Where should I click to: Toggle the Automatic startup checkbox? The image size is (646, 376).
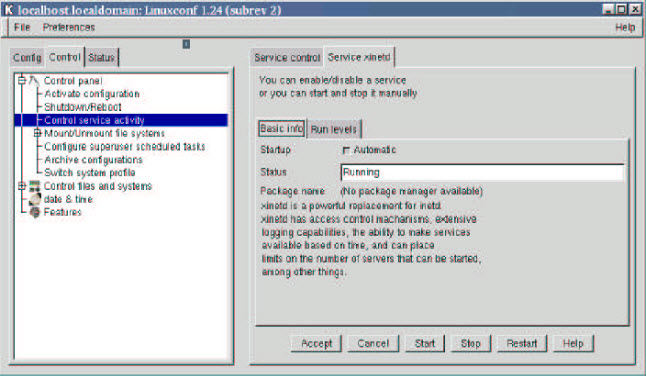[346, 150]
